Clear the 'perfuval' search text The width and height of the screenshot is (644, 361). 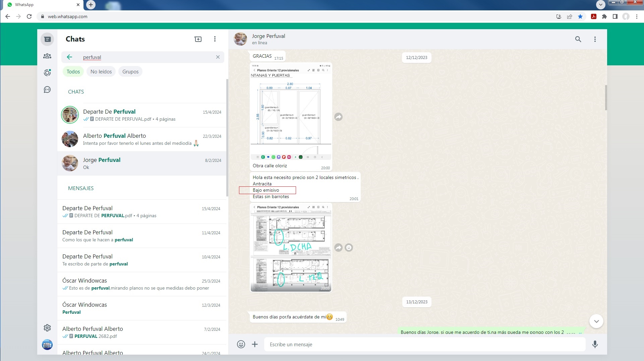click(218, 57)
